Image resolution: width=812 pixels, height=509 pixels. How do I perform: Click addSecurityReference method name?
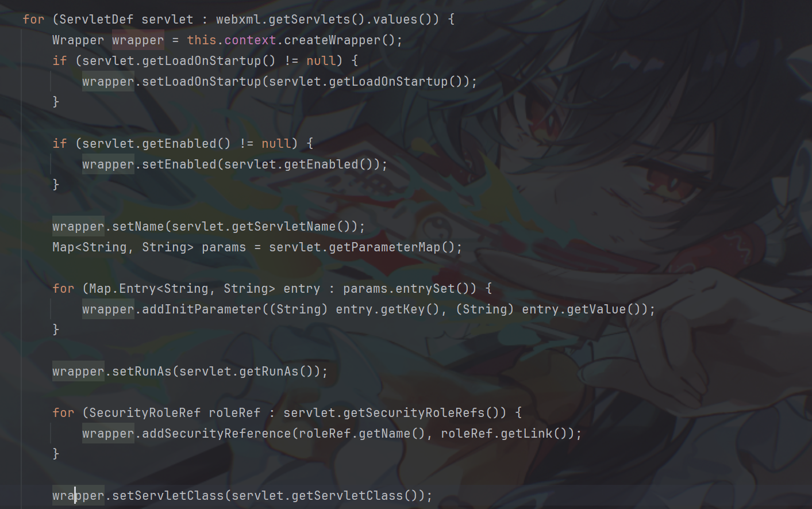(x=216, y=434)
